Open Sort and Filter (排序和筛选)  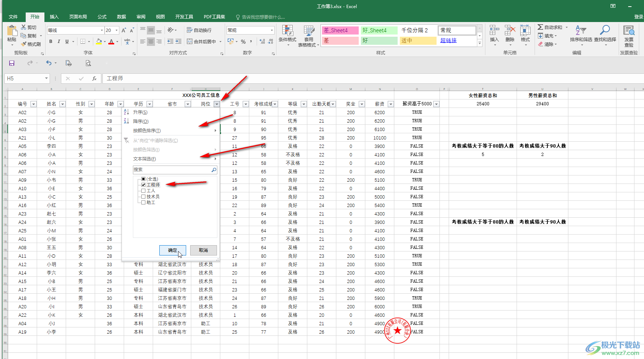coord(581,35)
